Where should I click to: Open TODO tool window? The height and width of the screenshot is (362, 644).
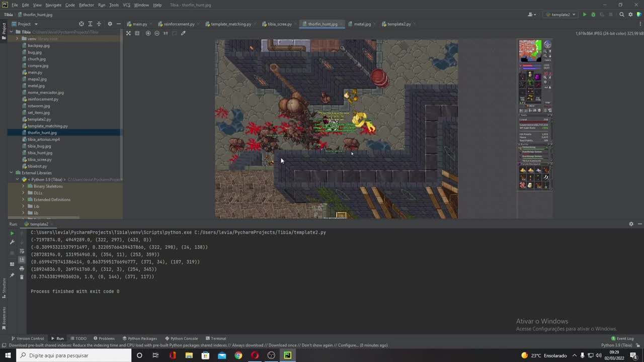(78, 338)
